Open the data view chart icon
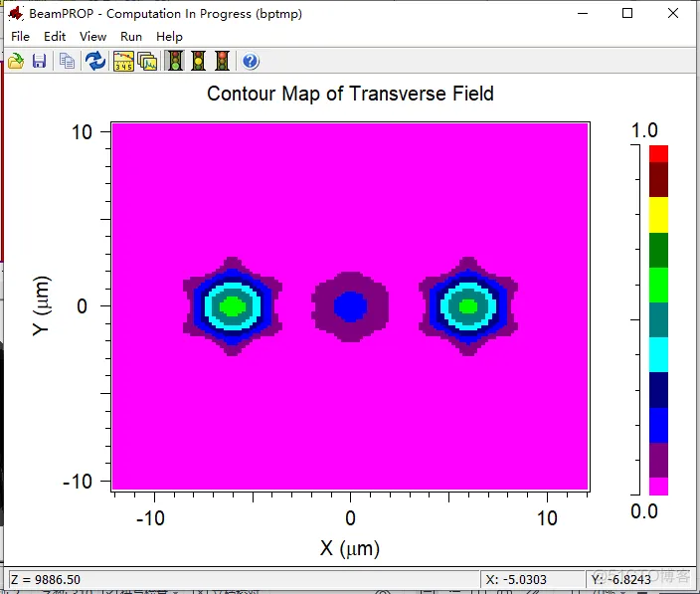 pos(123,62)
